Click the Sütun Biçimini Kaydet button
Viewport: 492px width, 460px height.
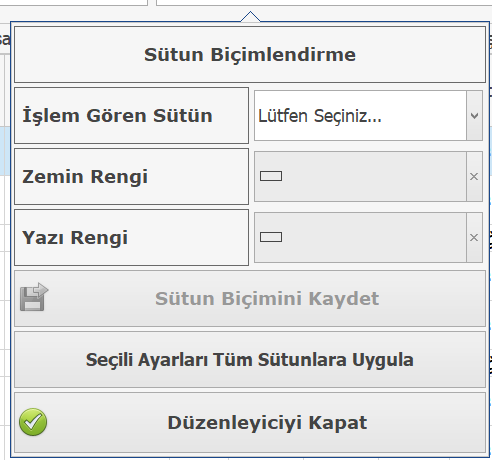250,299
